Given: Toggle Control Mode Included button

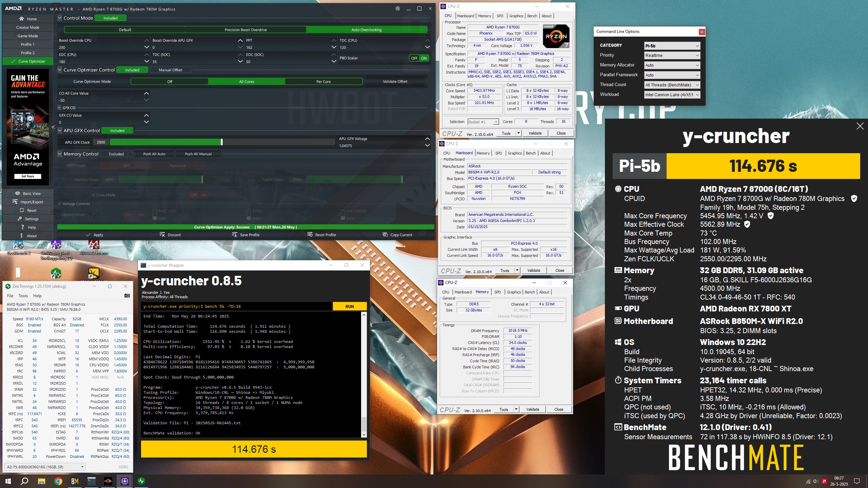Looking at the screenshot, I should coord(111,18).
